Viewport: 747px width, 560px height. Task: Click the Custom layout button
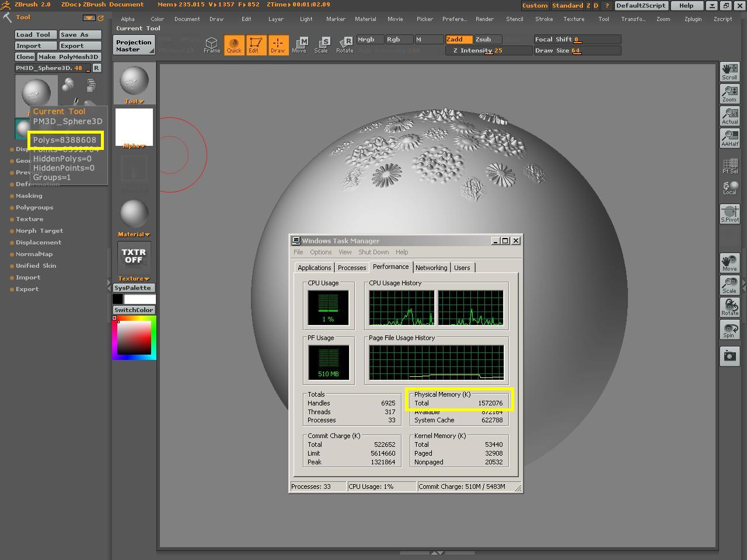tap(535, 5)
